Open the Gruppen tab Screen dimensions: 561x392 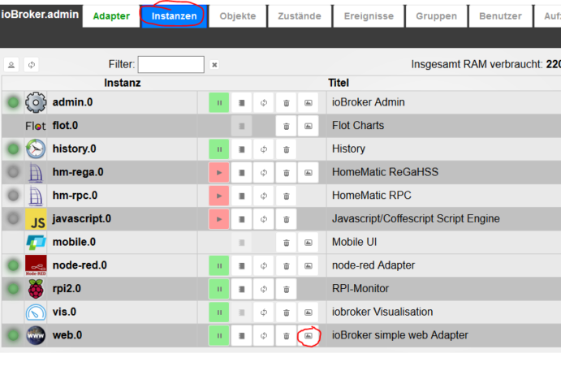(x=436, y=16)
